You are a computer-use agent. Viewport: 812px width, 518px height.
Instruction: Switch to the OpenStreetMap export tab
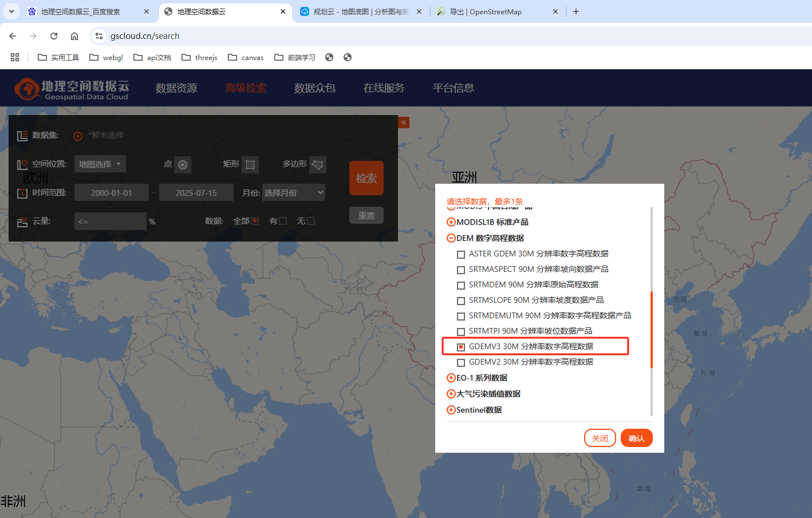pos(495,11)
